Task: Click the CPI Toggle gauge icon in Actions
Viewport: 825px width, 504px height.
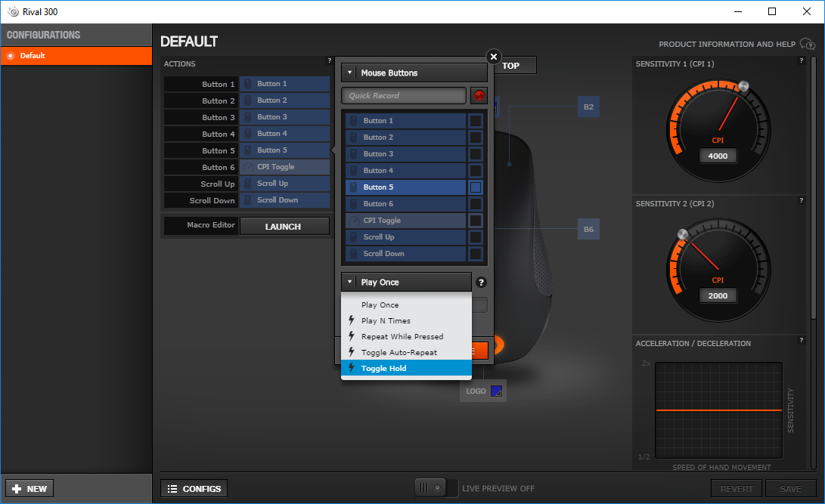Action: (x=248, y=167)
